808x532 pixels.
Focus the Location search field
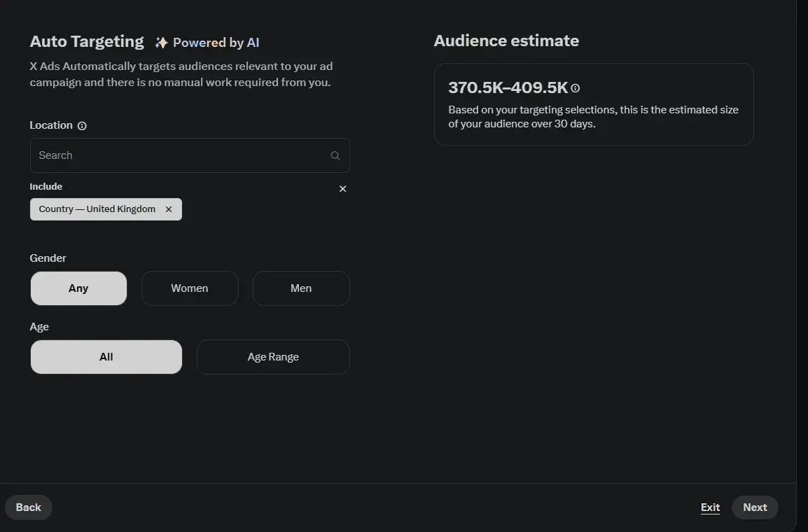182,155
